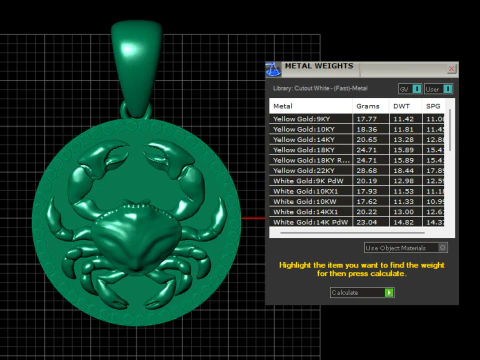Select the White Gold:14K PdW row

click(357, 222)
